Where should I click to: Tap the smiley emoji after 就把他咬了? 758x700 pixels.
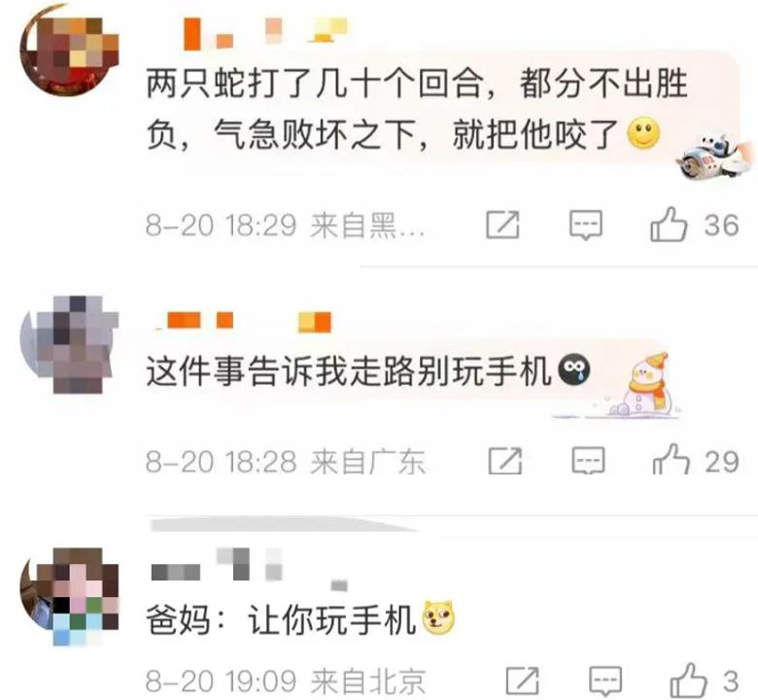(643, 132)
